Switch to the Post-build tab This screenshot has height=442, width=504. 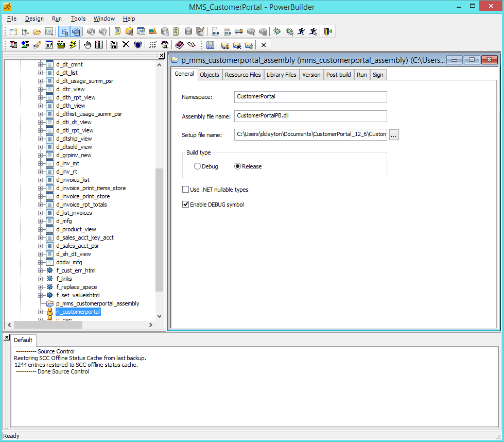point(338,75)
